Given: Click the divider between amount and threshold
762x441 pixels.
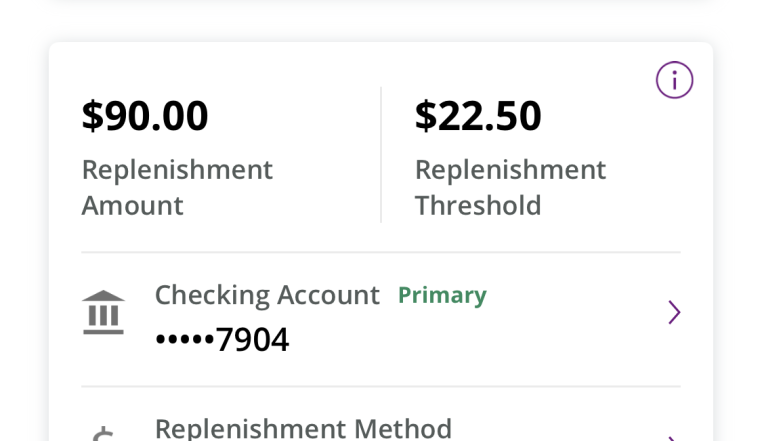Looking at the screenshot, I should [381, 155].
